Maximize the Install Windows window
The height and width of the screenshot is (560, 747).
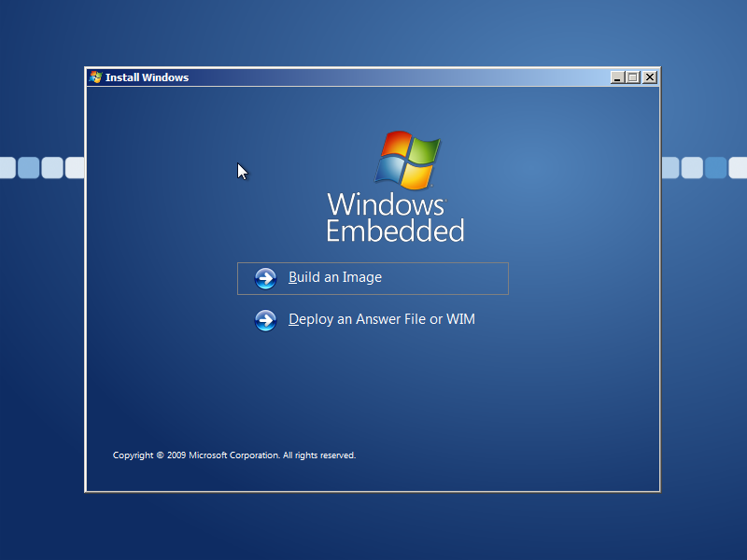coord(633,77)
